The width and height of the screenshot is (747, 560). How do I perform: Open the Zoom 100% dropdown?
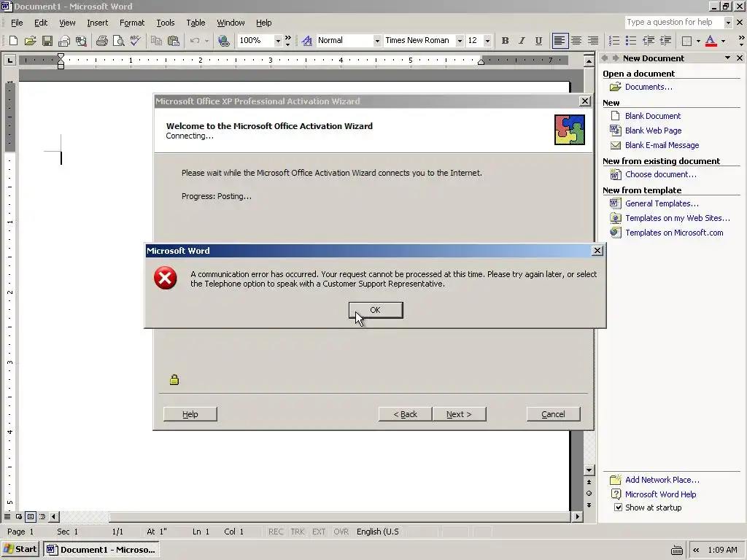tap(278, 41)
